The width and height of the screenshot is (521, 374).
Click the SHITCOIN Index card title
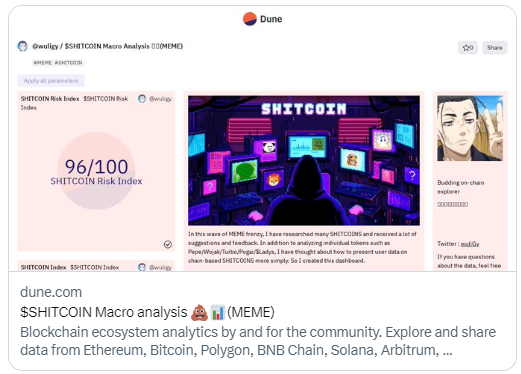(43, 267)
